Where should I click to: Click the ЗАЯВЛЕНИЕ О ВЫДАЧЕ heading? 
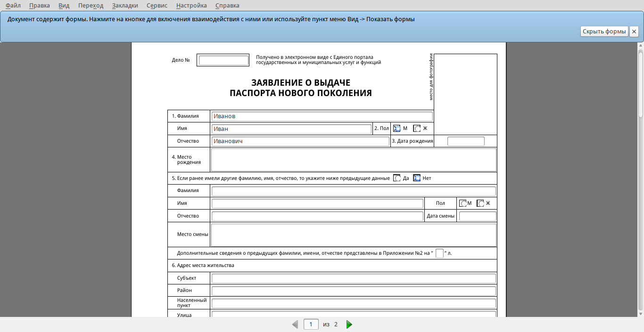tap(301, 83)
